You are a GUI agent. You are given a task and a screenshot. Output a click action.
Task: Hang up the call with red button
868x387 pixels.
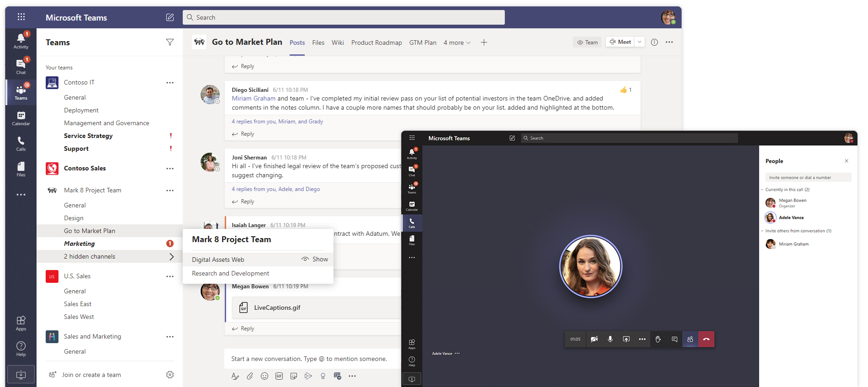(706, 339)
